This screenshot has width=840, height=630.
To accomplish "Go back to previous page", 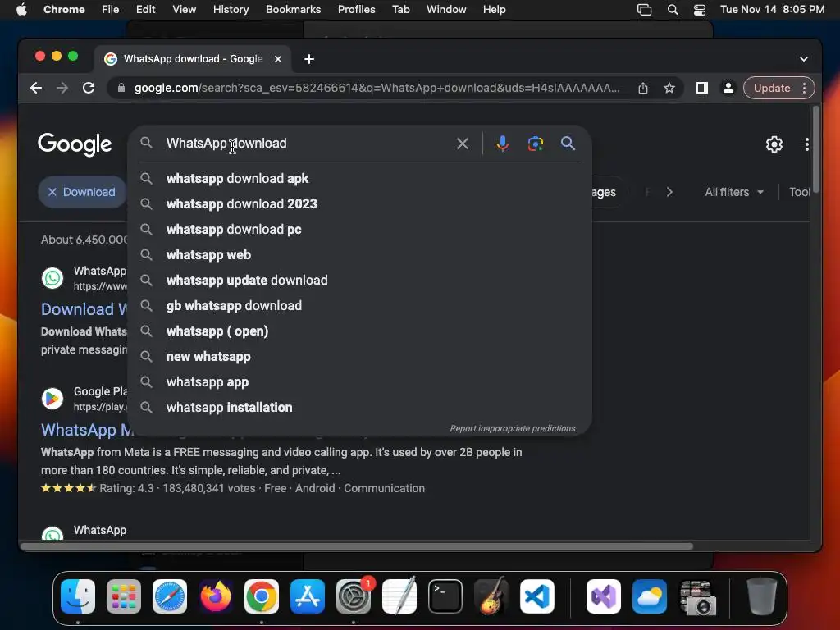I will [36, 88].
